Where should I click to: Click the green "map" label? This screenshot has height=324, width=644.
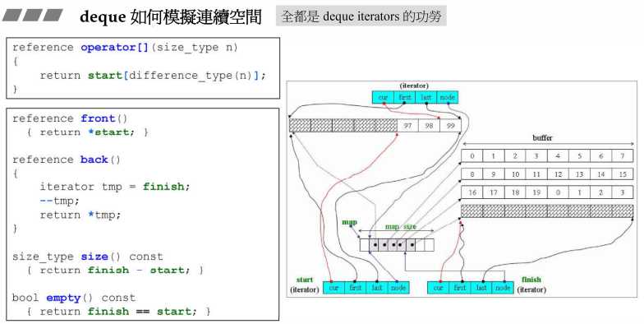coord(350,222)
